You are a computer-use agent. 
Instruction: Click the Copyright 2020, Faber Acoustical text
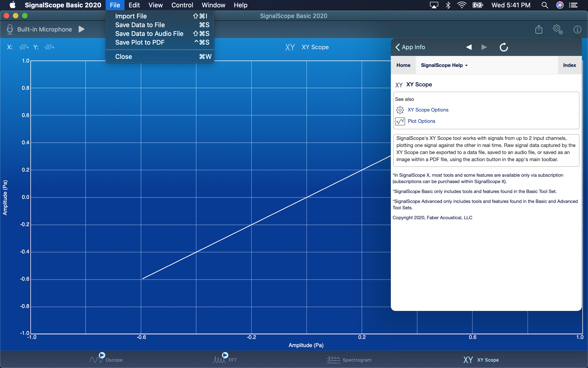pos(432,218)
